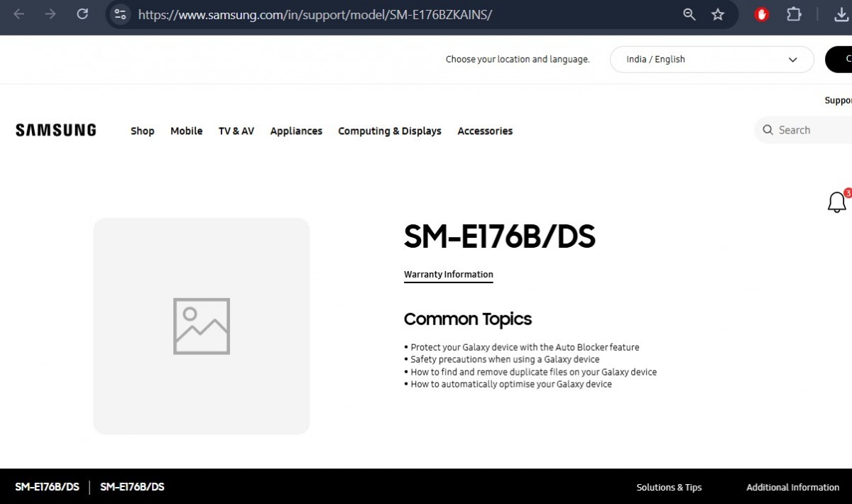Click the zoom magnifier icon in address bar
This screenshot has width=852, height=504.
(689, 14)
